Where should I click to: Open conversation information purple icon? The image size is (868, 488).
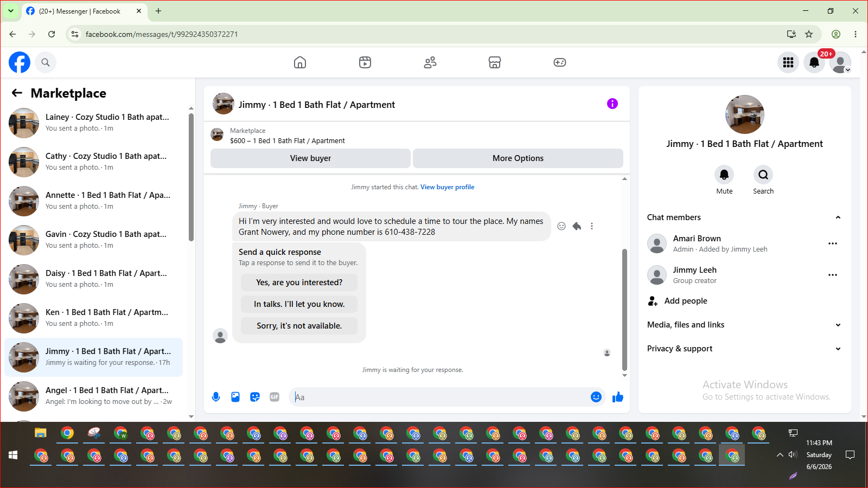(x=612, y=104)
